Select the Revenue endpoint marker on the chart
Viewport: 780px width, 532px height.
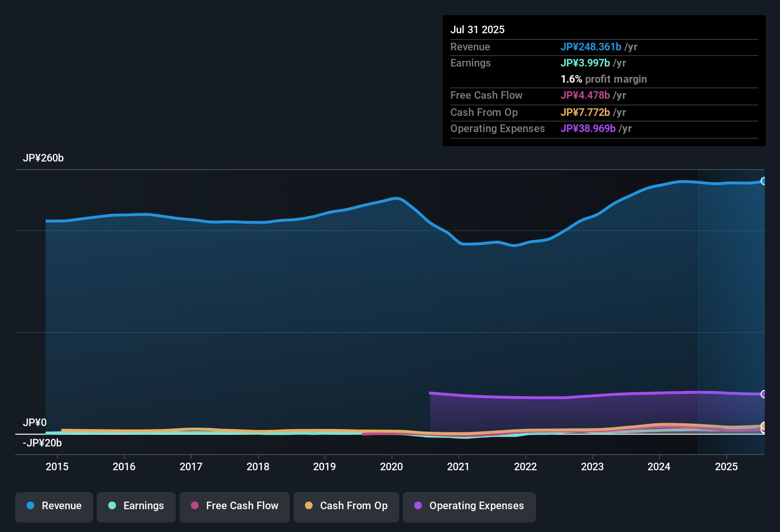pos(764,181)
